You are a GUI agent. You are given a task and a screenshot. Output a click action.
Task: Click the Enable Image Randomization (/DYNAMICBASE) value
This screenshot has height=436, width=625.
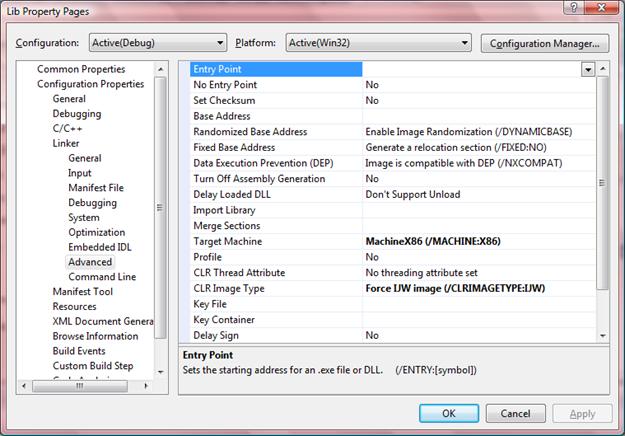point(468,132)
